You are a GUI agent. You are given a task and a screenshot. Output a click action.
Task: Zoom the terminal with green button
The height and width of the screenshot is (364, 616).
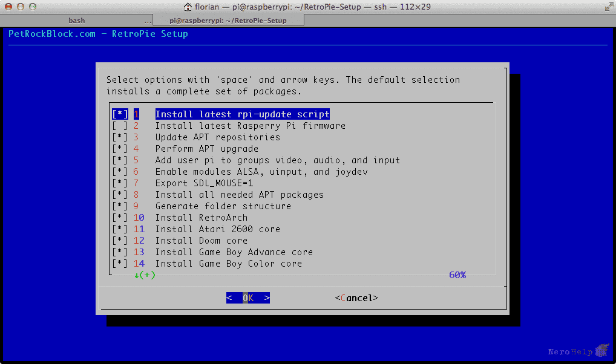coord(33,7)
